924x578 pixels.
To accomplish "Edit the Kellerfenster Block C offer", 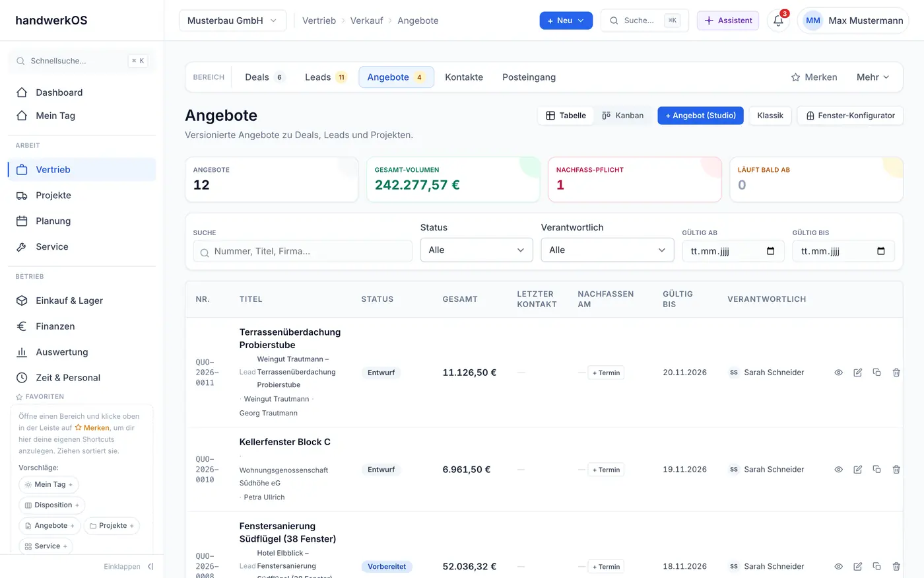I will [x=857, y=470].
